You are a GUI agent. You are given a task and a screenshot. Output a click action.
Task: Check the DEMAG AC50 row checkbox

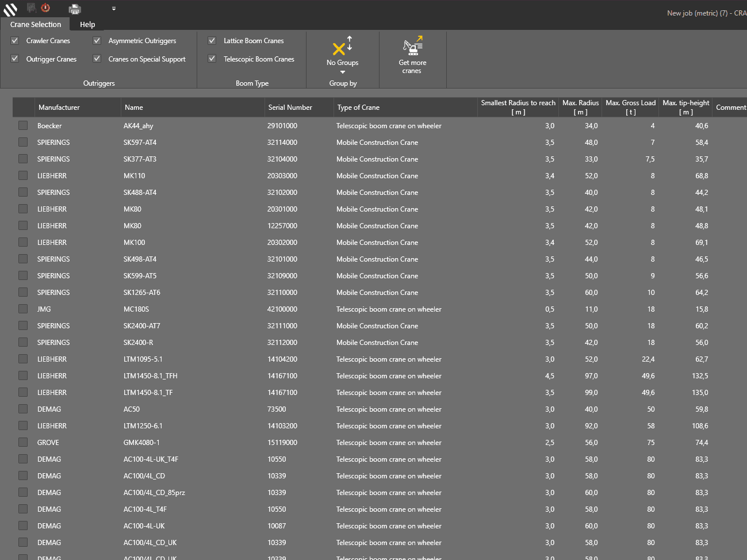coord(23,409)
